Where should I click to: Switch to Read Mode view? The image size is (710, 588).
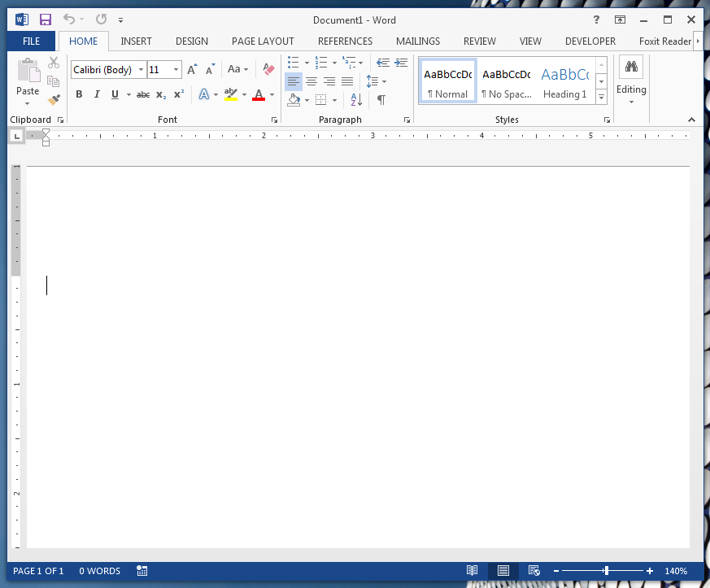pyautogui.click(x=473, y=571)
